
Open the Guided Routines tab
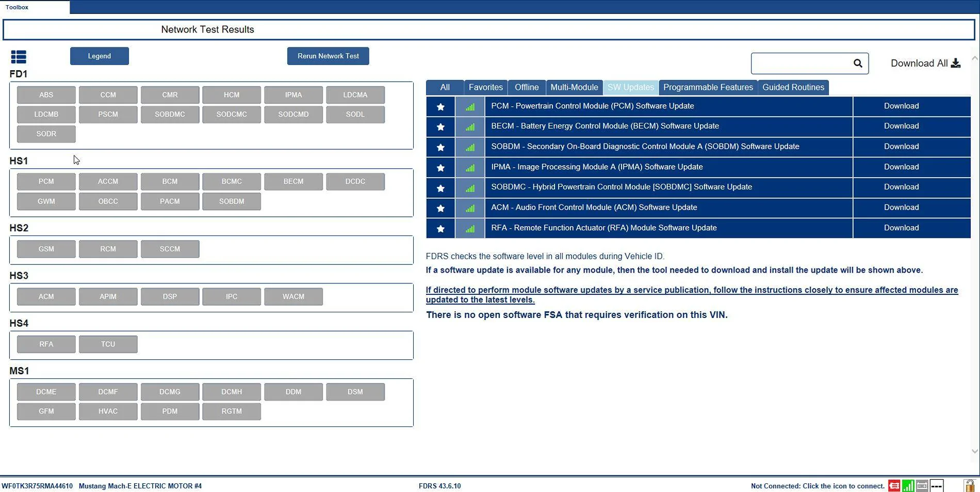[793, 87]
